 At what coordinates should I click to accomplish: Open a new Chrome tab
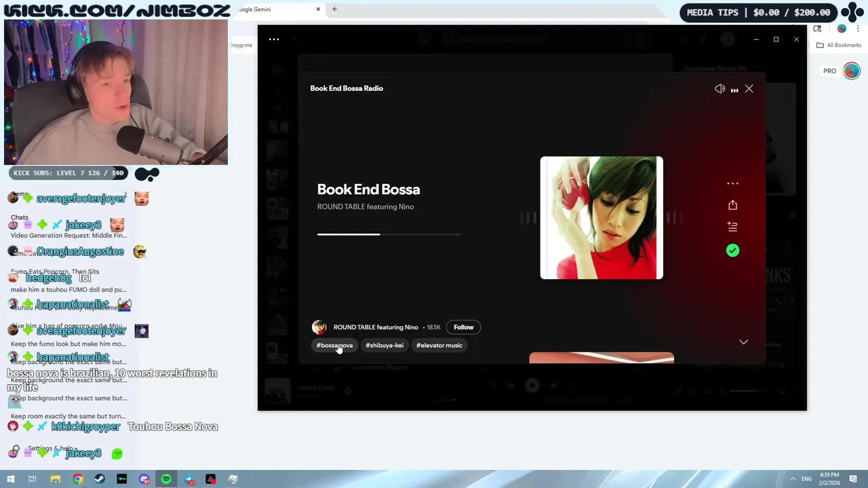point(334,9)
